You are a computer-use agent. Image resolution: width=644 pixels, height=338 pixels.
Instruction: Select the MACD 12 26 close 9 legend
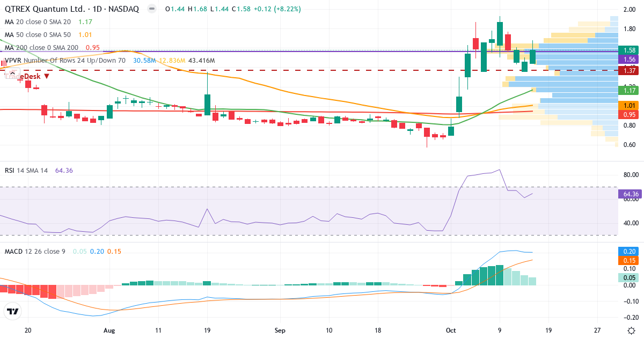coord(35,251)
